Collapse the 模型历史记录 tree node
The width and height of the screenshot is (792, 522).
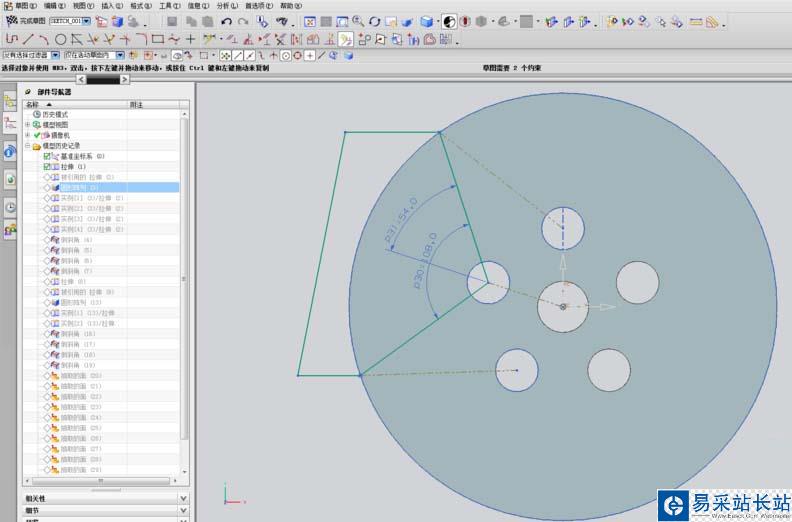pyautogui.click(x=28, y=146)
